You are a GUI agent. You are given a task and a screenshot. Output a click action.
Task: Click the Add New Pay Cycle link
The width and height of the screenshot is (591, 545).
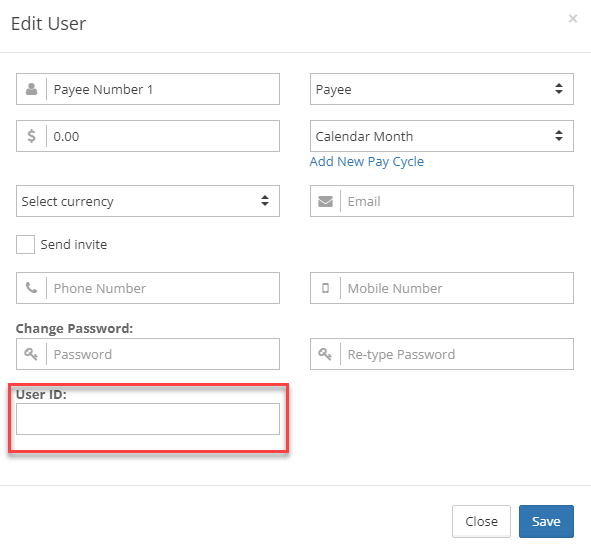click(367, 162)
